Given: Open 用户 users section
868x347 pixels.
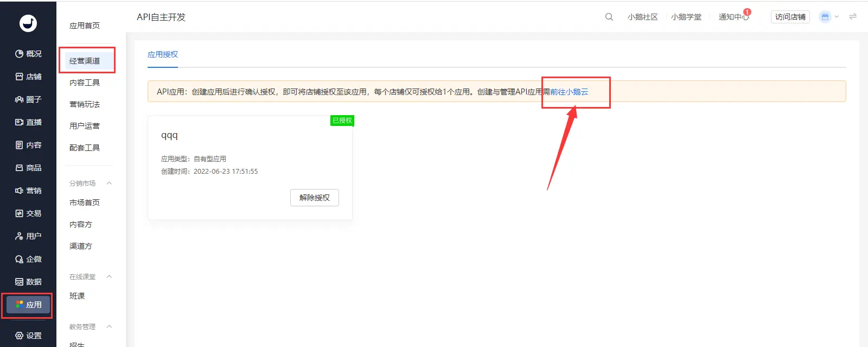Looking at the screenshot, I should pos(28,236).
